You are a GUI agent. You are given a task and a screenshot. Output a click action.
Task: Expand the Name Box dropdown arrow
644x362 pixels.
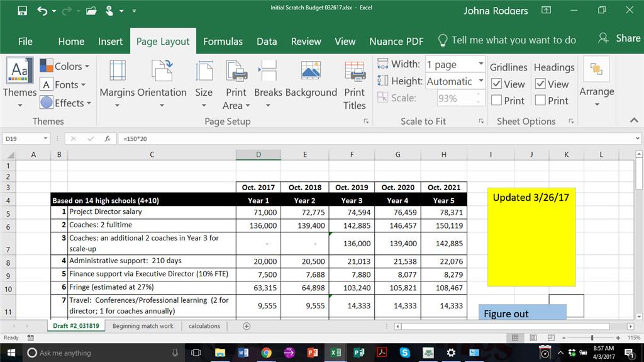(x=45, y=139)
